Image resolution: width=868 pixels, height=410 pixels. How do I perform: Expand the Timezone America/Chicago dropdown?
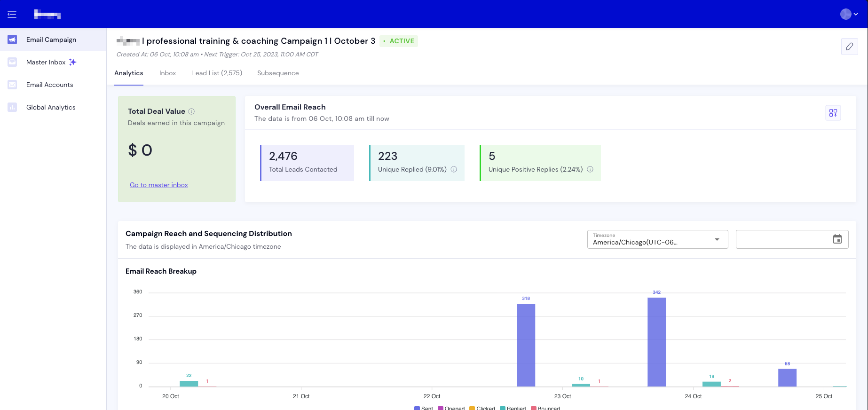(657, 239)
